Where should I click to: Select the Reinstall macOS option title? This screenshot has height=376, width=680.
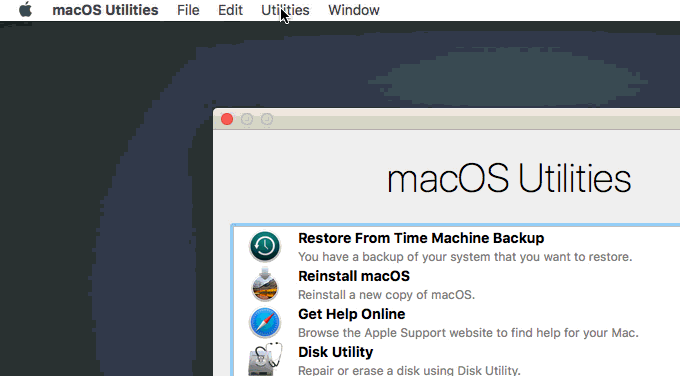[x=354, y=276]
